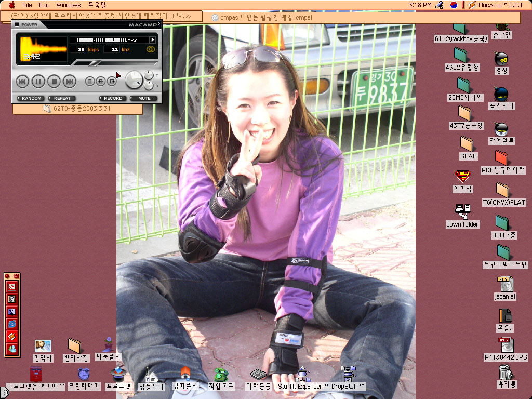Open the MacAmp playlist button
The height and width of the screenshot is (399, 532).
pos(89,81)
